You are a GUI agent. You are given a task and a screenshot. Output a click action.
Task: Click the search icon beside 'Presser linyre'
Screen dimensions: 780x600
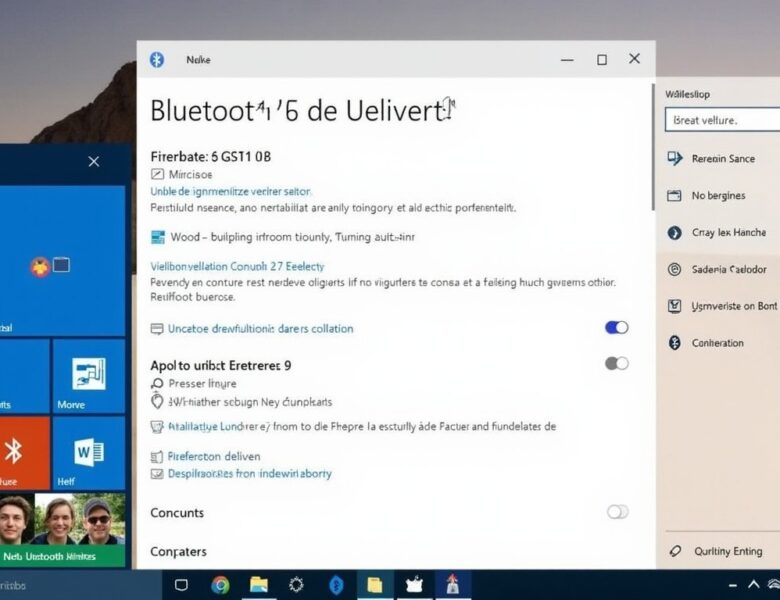click(x=157, y=384)
